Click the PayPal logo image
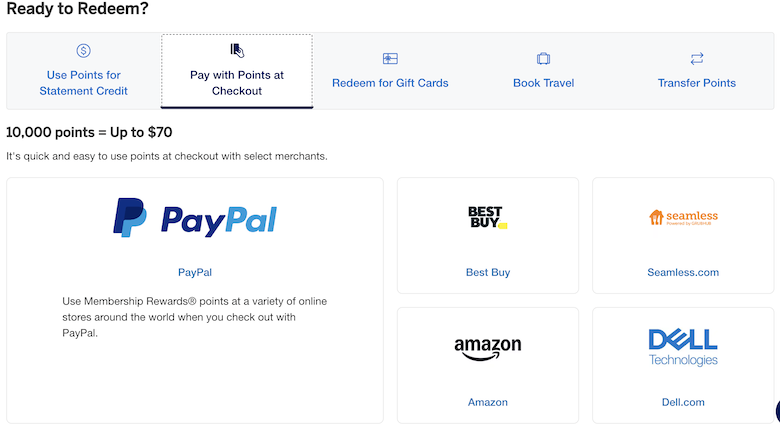Viewport: 780px width, 430px height. pyautogui.click(x=195, y=217)
